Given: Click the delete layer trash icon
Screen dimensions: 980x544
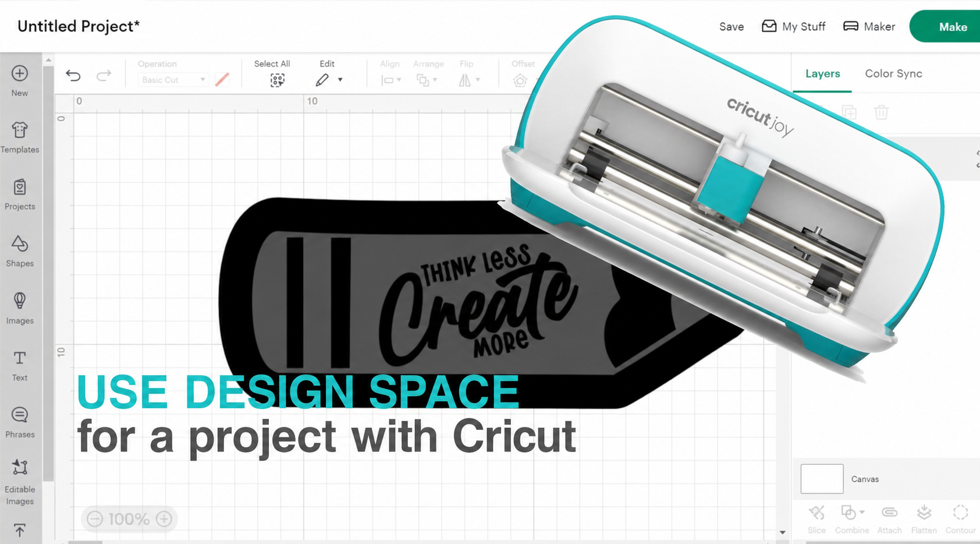Looking at the screenshot, I should click(881, 112).
